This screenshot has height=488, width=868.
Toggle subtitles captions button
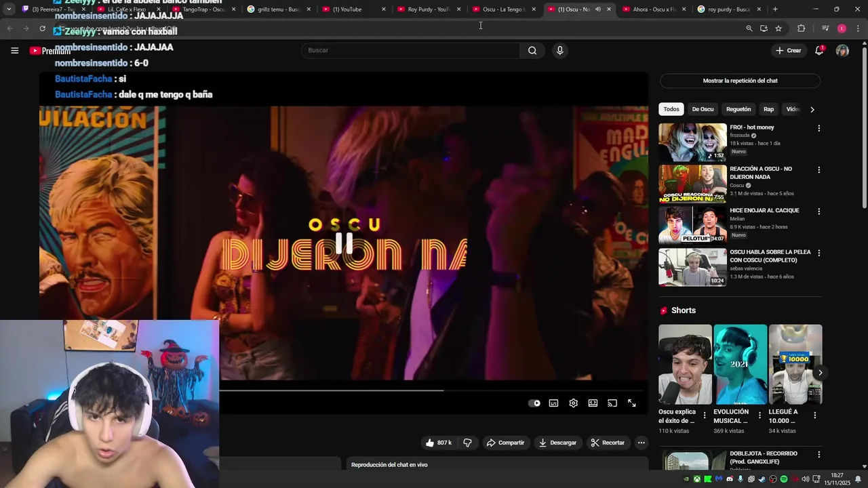tap(553, 403)
